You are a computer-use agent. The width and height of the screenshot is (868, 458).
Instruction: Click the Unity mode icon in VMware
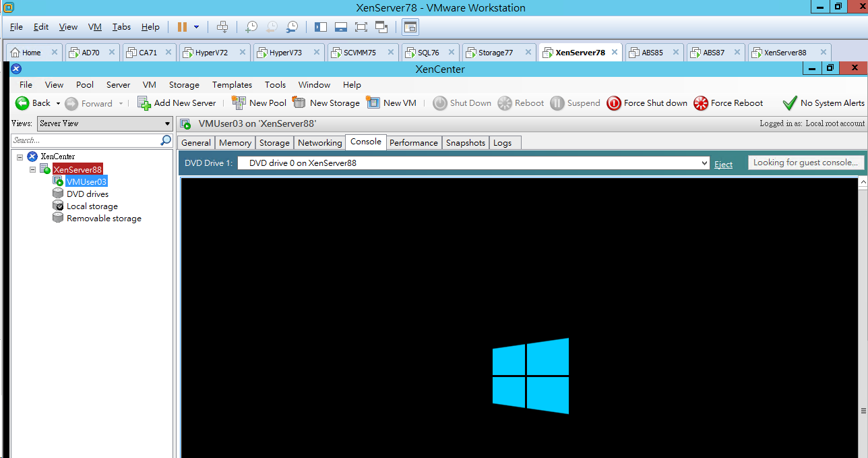381,27
